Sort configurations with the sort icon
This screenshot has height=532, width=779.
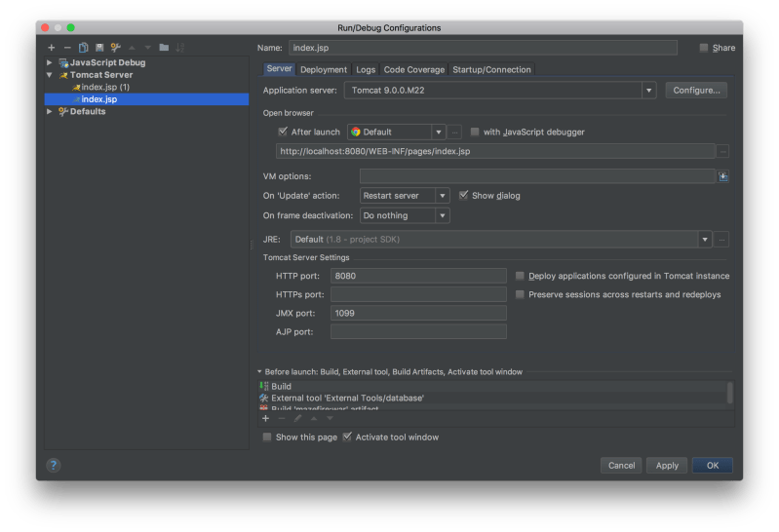point(179,48)
